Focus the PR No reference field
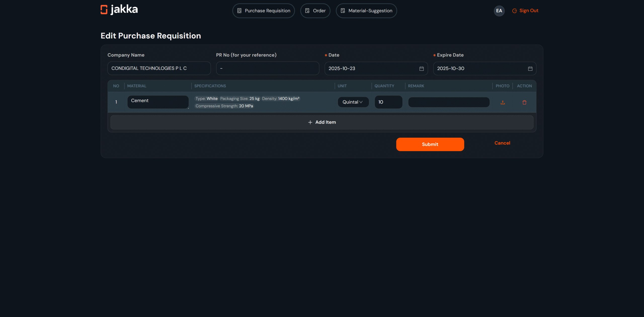Image resolution: width=644 pixels, height=317 pixels. 267,68
